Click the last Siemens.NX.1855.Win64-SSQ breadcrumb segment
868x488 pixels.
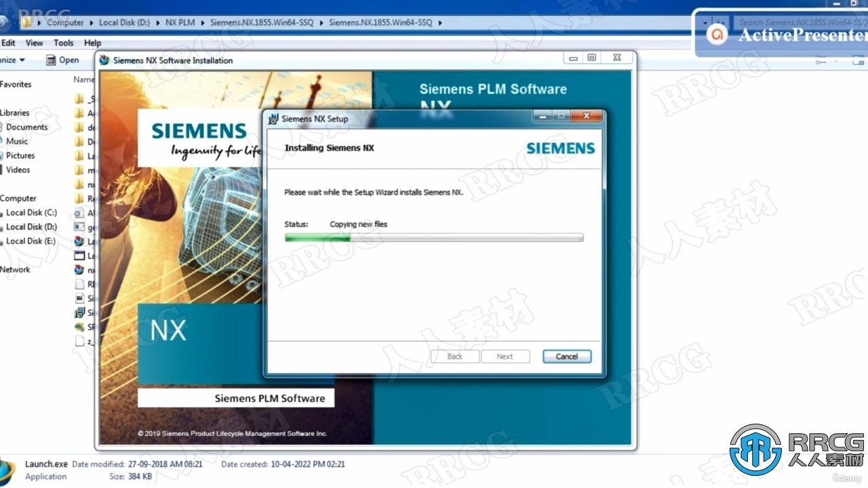tap(380, 22)
